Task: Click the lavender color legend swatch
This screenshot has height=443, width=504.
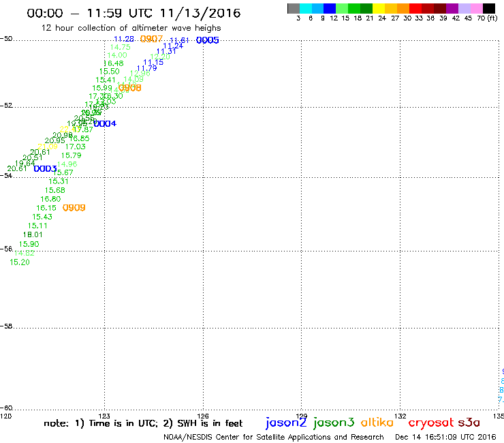Action: (x=464, y=8)
